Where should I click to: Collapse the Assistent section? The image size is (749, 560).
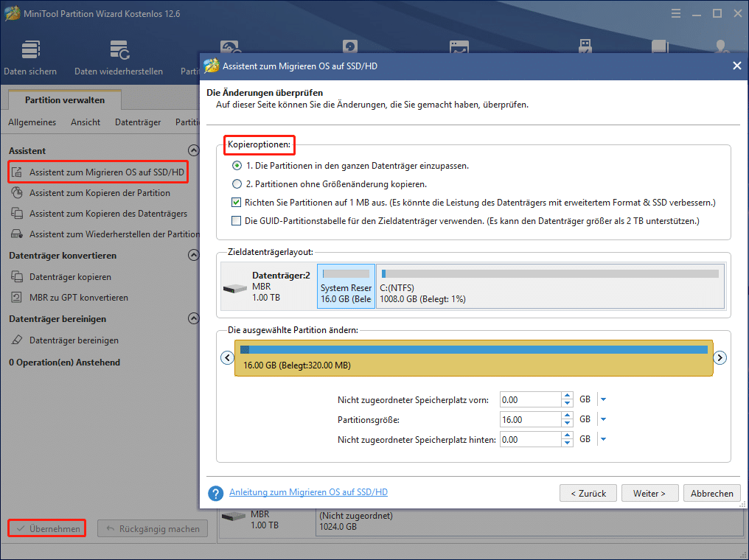[193, 150]
